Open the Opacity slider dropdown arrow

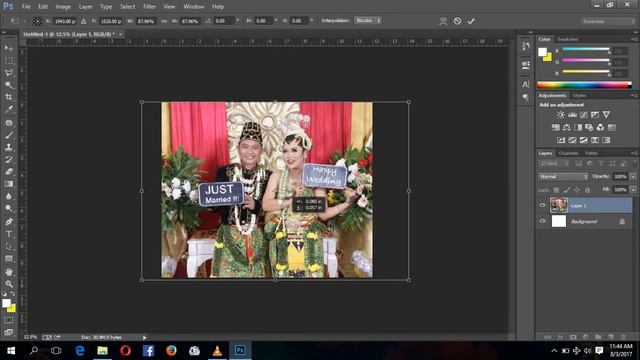(x=633, y=176)
